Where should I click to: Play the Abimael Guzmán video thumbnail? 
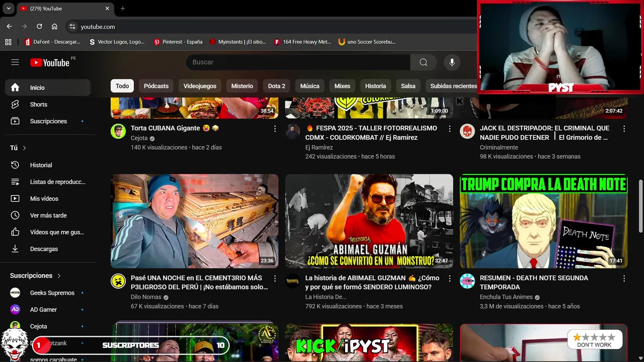369,221
